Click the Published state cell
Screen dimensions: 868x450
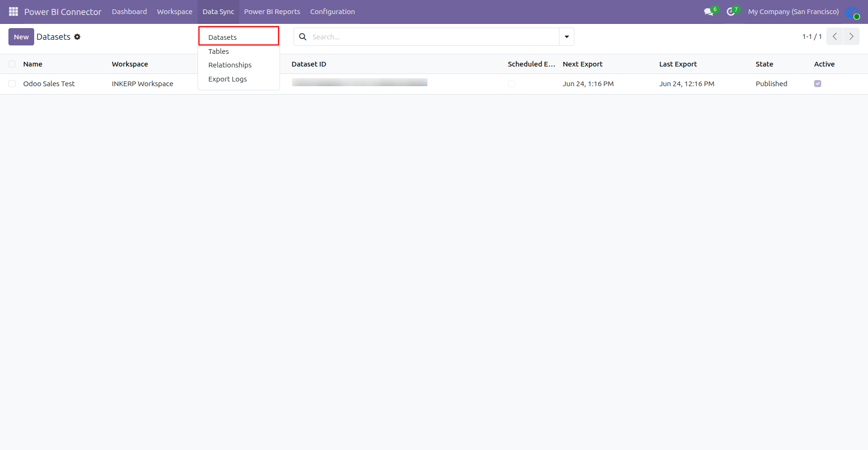tap(771, 84)
